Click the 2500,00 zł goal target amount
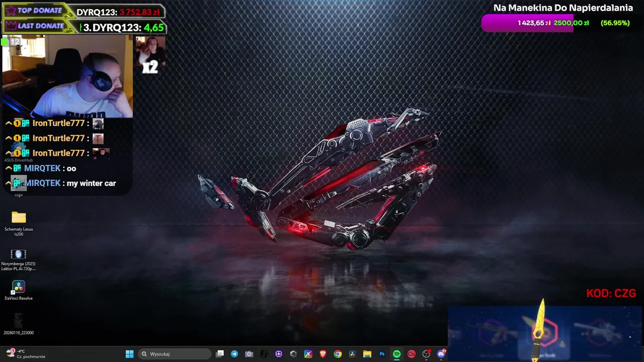 click(x=571, y=23)
